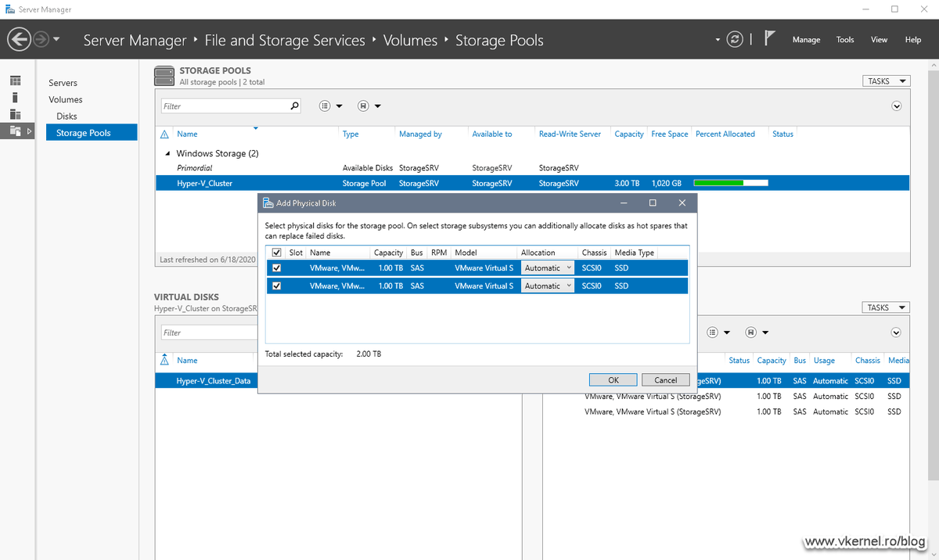Click the Virtual Disks filter field
This screenshot has height=560, width=939.
pyautogui.click(x=210, y=332)
